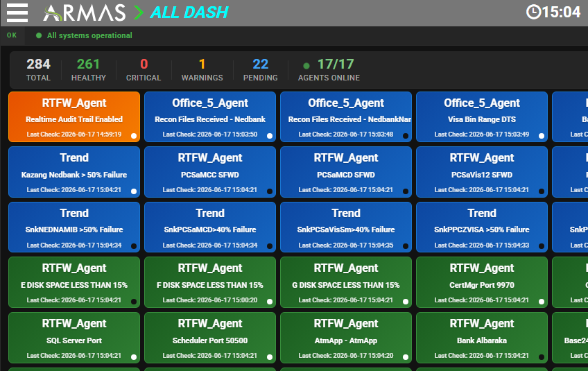Click G DISK SPACE LESS THAN 15% text

click(346, 285)
